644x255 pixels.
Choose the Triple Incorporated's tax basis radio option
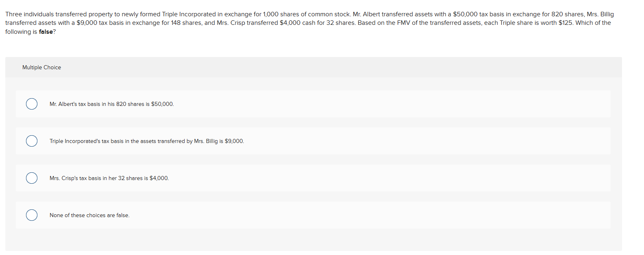pyautogui.click(x=32, y=141)
